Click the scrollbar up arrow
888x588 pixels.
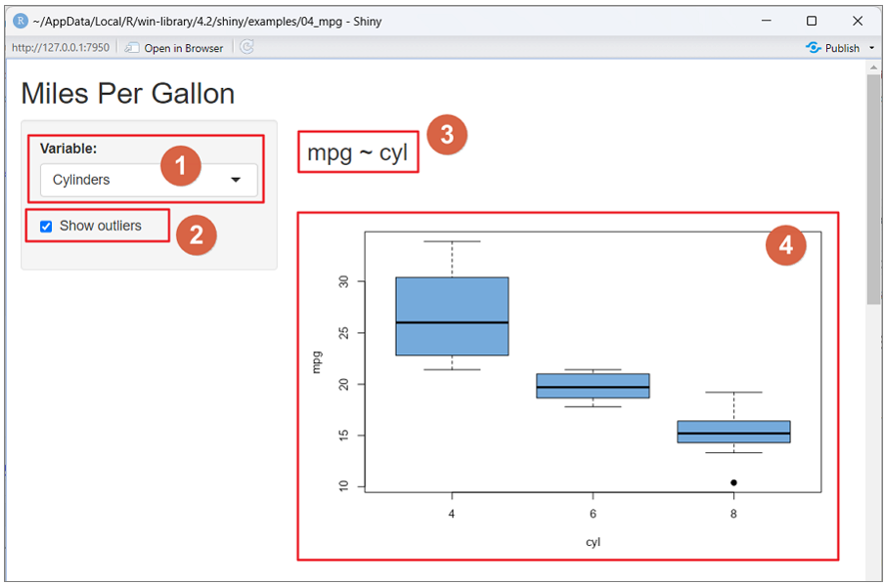pyautogui.click(x=875, y=68)
